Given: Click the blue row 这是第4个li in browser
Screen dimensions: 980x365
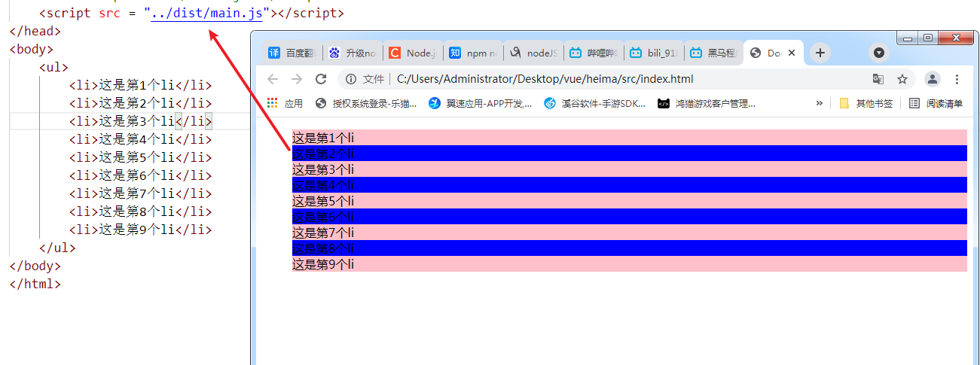Looking at the screenshot, I should tap(629, 185).
